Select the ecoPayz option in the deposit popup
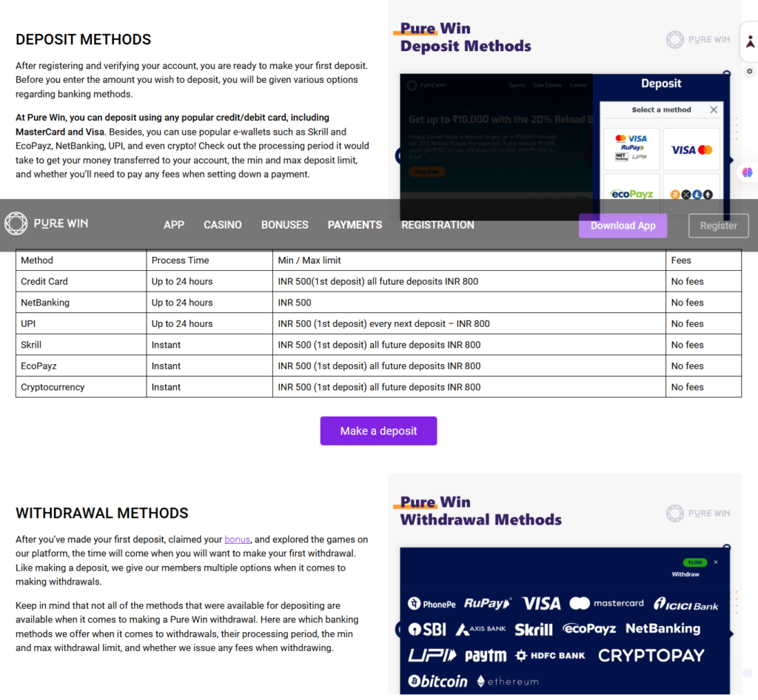This screenshot has height=700, width=758. [631, 194]
